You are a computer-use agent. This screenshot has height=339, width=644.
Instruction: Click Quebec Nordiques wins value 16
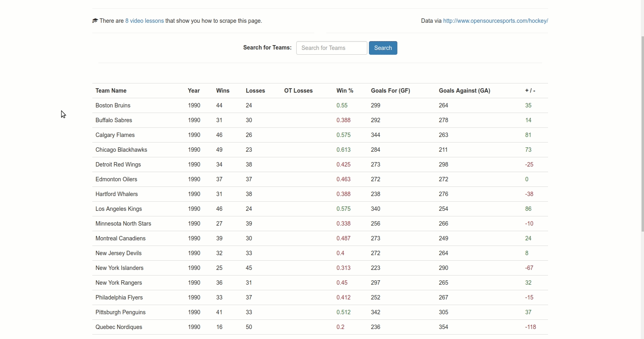(219, 327)
